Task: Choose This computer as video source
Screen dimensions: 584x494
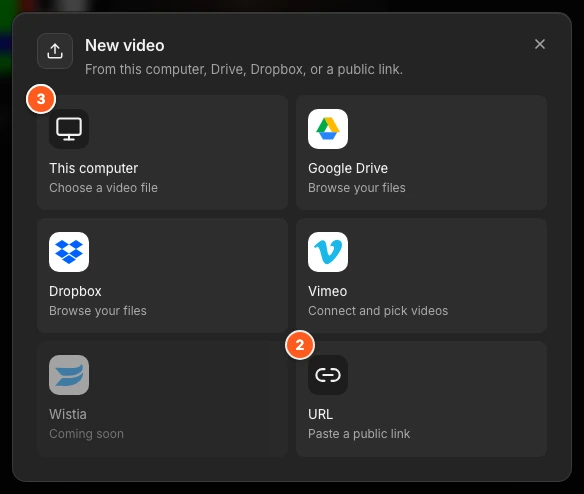Action: coord(162,152)
